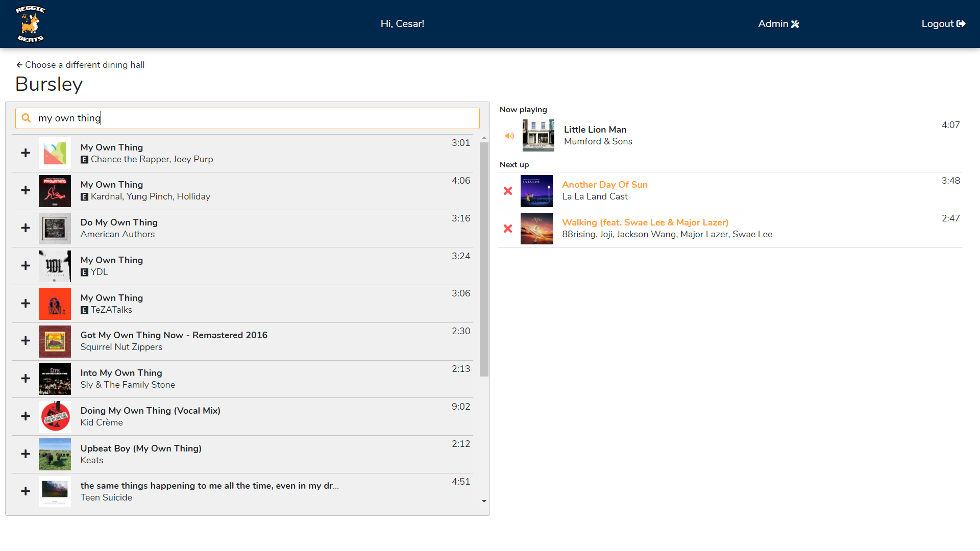Image resolution: width=980 pixels, height=551 pixels.
Task: Log out of the account
Action: pyautogui.click(x=943, y=24)
